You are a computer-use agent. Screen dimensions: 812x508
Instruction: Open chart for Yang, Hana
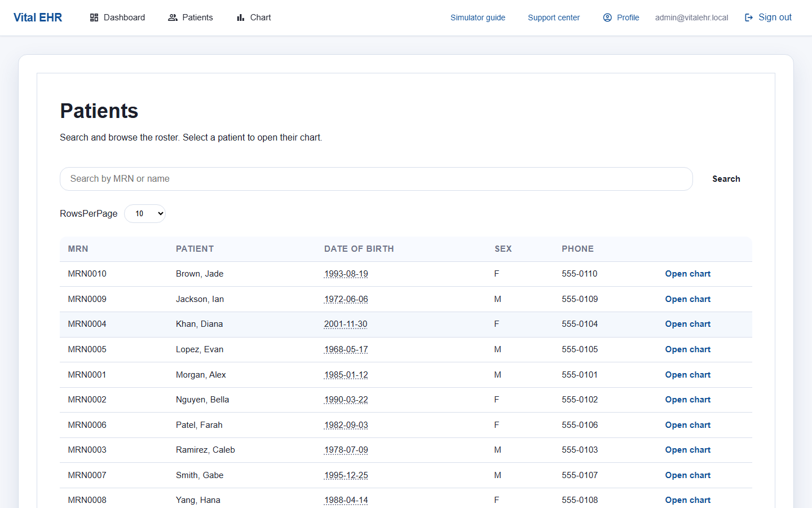point(687,500)
